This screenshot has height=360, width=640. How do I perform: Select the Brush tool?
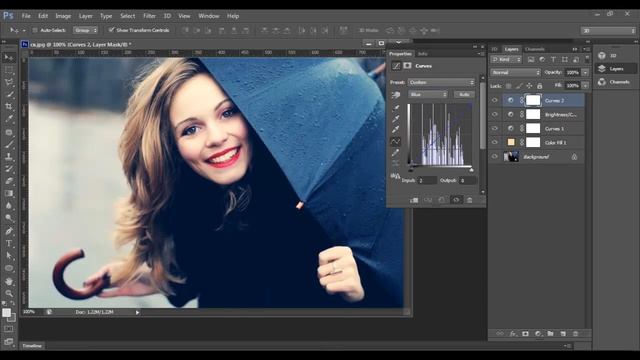pyautogui.click(x=9, y=144)
